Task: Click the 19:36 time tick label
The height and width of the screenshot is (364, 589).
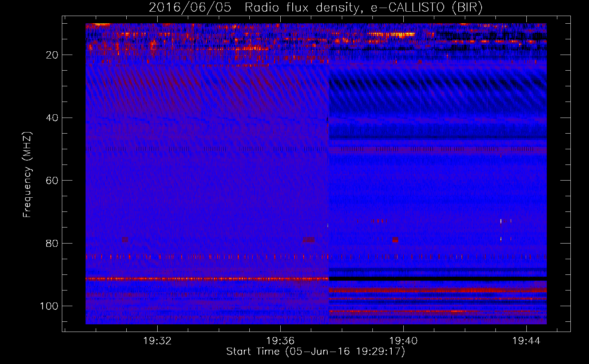Action: click(x=280, y=341)
